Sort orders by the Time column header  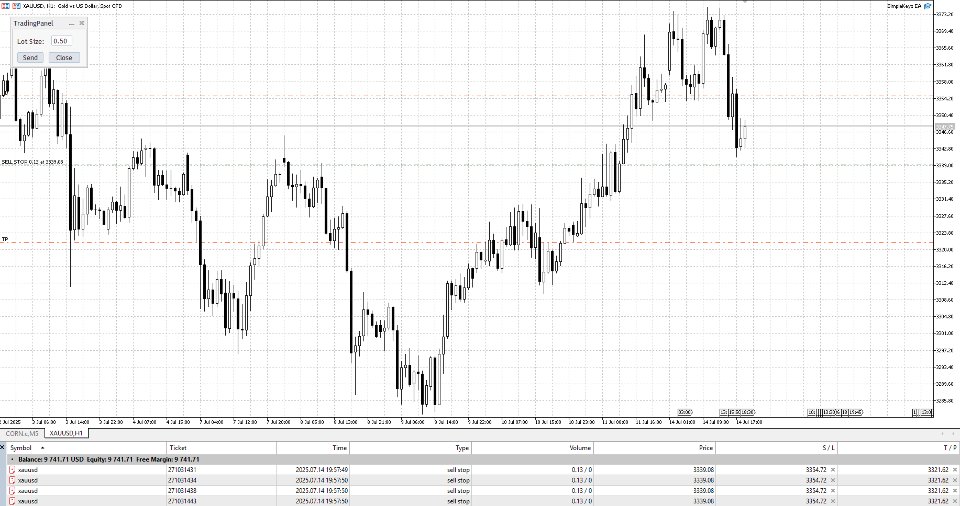312,448
